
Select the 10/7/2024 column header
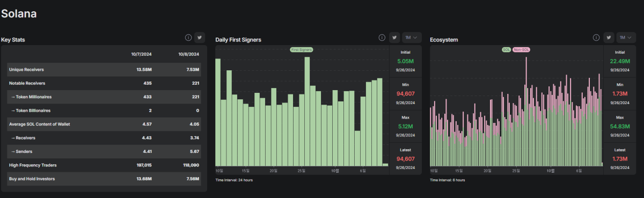[141, 54]
